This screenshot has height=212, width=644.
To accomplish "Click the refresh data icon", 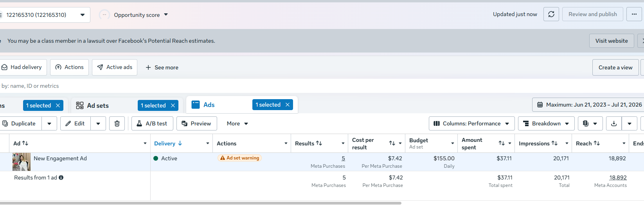I will click(551, 14).
